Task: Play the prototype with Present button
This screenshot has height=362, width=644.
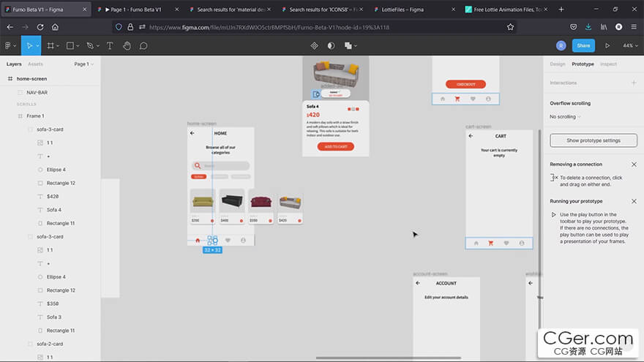Action: 607,45
